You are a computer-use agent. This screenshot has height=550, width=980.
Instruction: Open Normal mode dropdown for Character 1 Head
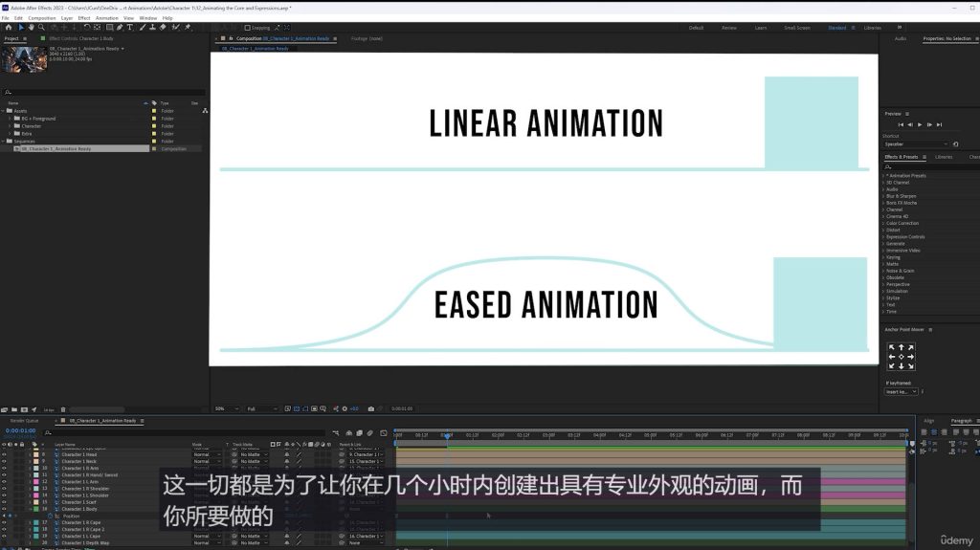coord(207,454)
